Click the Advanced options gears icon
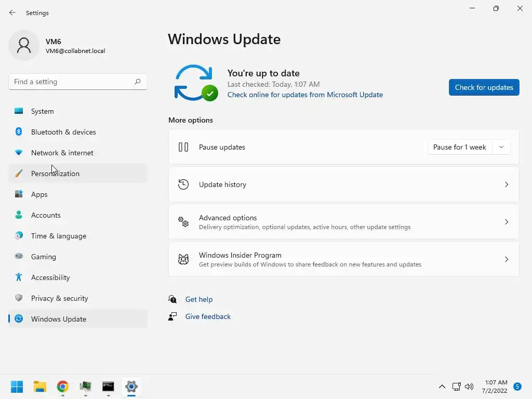532x399 pixels. (x=183, y=222)
